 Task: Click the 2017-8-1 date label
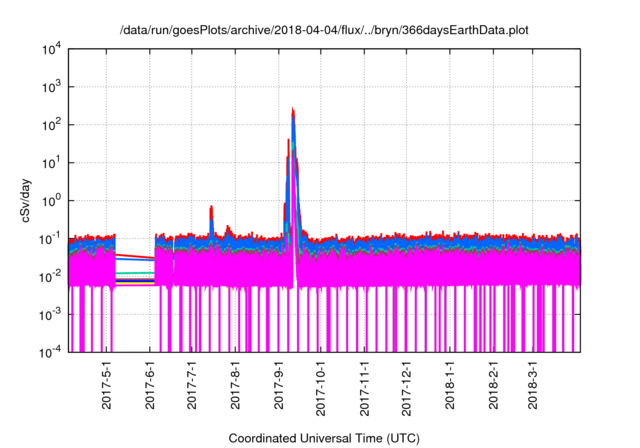pyautogui.click(x=235, y=384)
